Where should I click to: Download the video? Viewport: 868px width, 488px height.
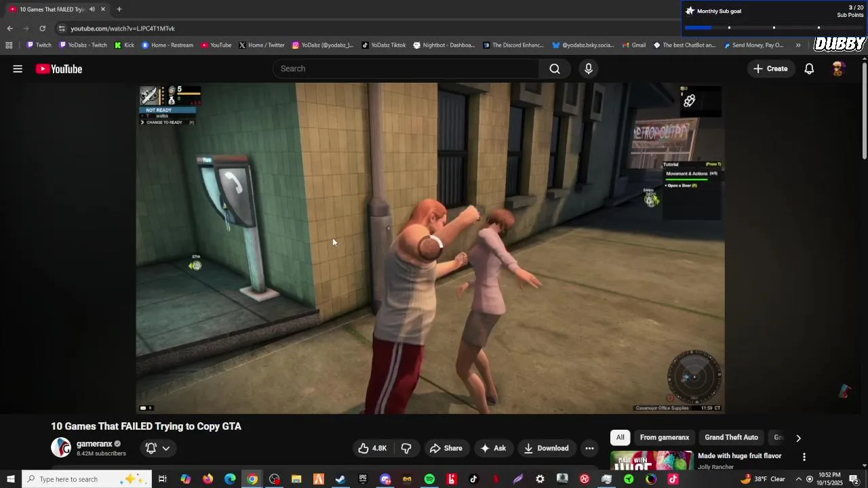[x=547, y=448]
